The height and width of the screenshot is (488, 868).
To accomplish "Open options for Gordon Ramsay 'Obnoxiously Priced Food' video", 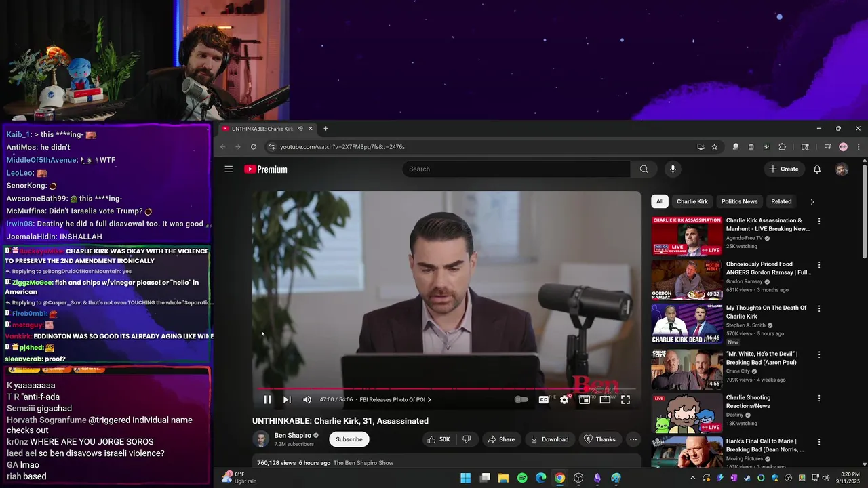I will [819, 265].
